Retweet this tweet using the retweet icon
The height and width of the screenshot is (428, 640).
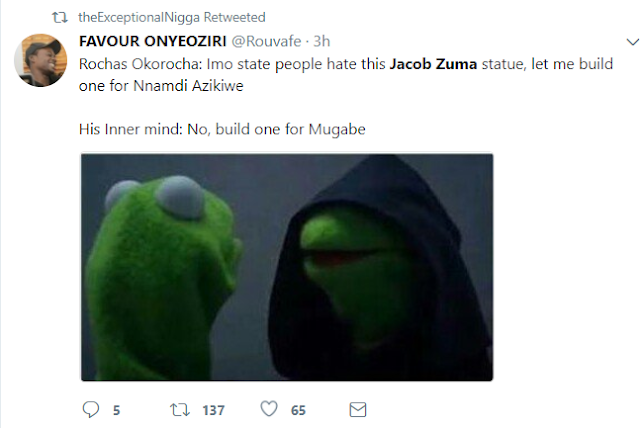click(180, 410)
